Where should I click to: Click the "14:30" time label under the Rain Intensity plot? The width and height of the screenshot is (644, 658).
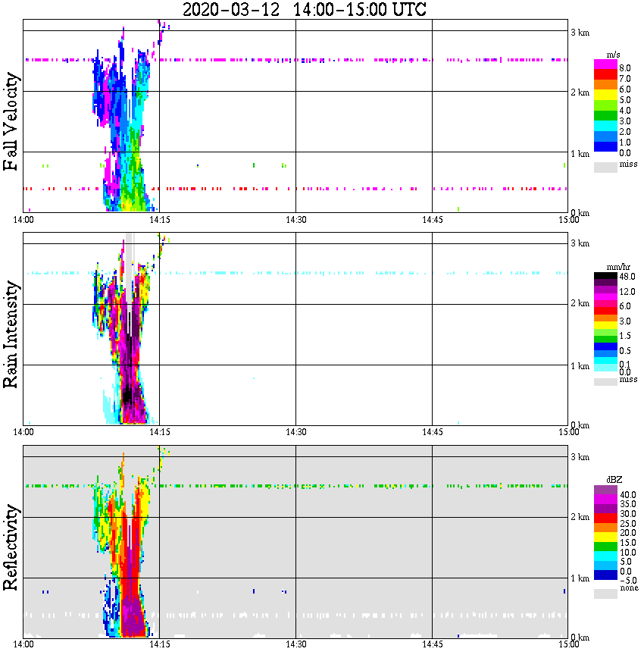pyautogui.click(x=295, y=432)
